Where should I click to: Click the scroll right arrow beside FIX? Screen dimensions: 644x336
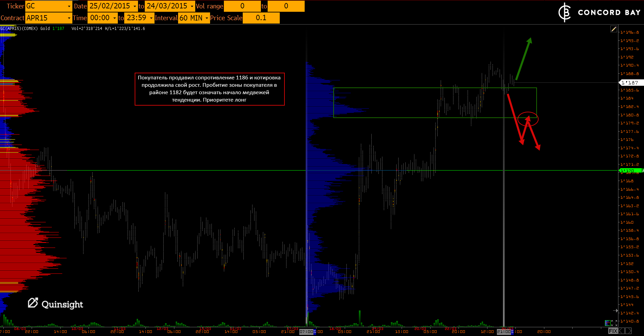[x=628, y=331]
